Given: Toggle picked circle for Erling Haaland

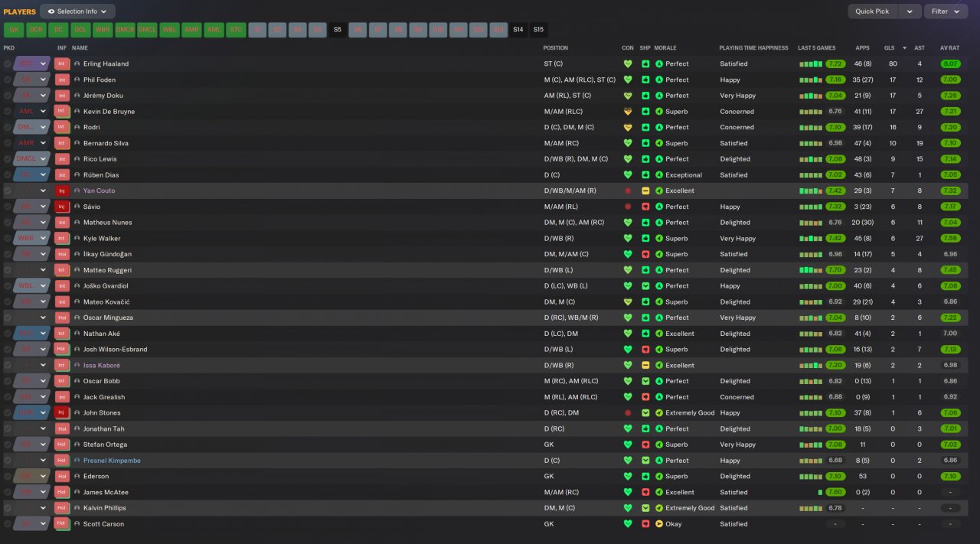Looking at the screenshot, I should click(8, 64).
